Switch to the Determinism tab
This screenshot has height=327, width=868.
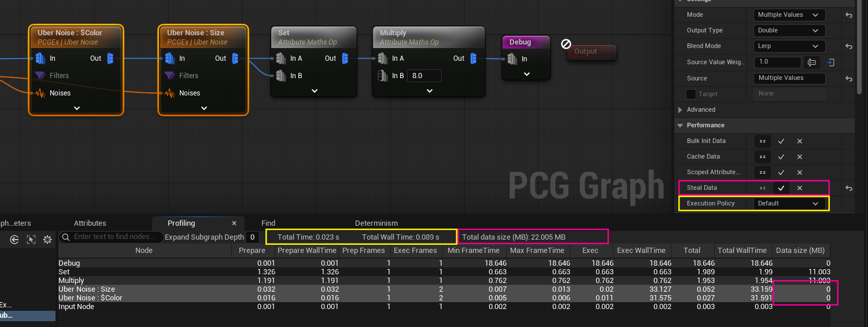(376, 223)
